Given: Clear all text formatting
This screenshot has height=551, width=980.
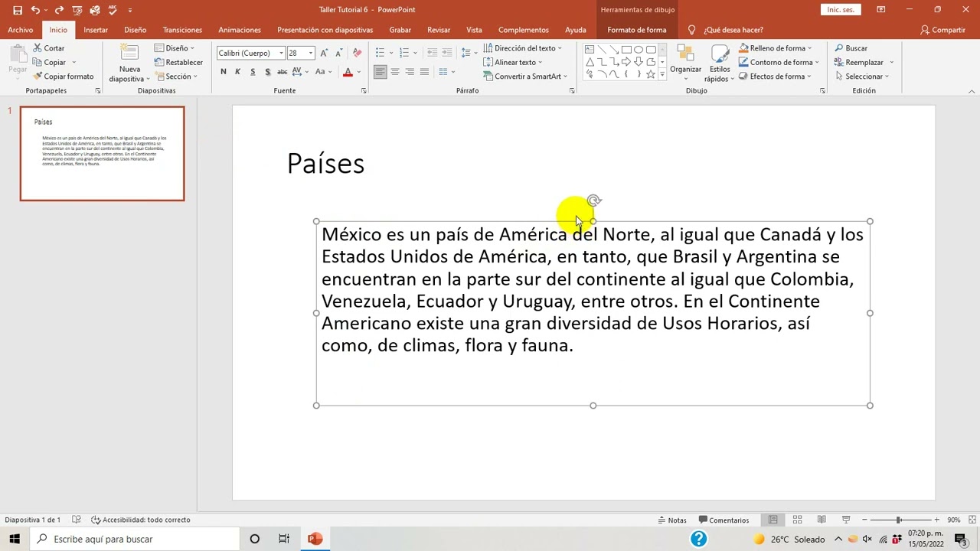Looking at the screenshot, I should tap(357, 53).
